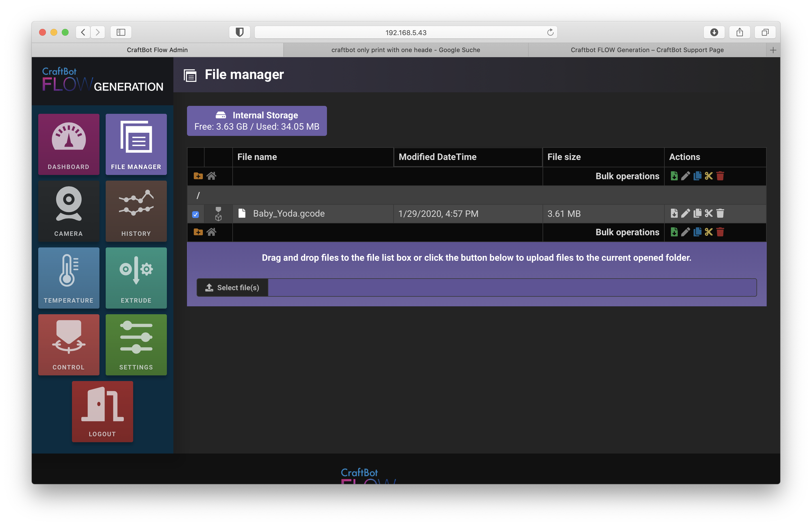Click the top bulk cut scissors icon
The height and width of the screenshot is (526, 812).
pyautogui.click(x=709, y=176)
